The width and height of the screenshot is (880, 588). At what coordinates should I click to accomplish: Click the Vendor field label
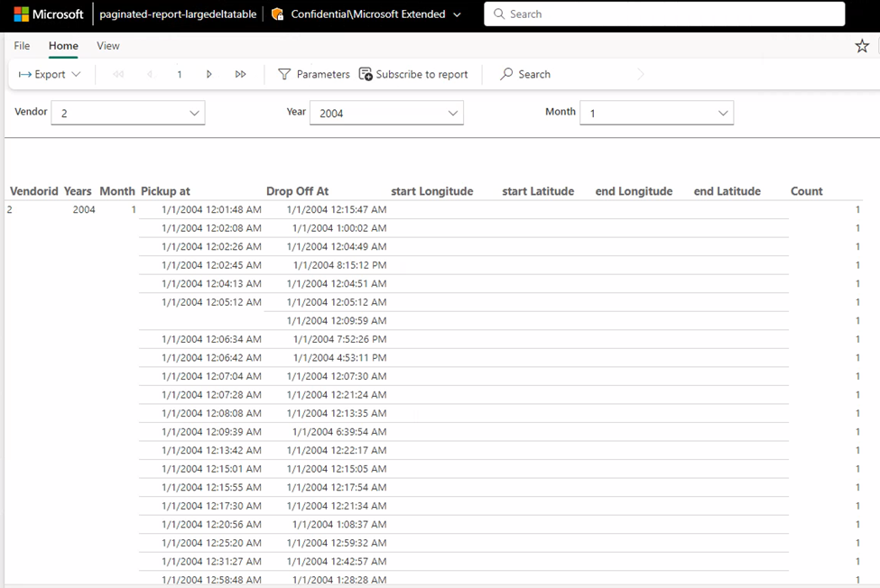click(31, 112)
